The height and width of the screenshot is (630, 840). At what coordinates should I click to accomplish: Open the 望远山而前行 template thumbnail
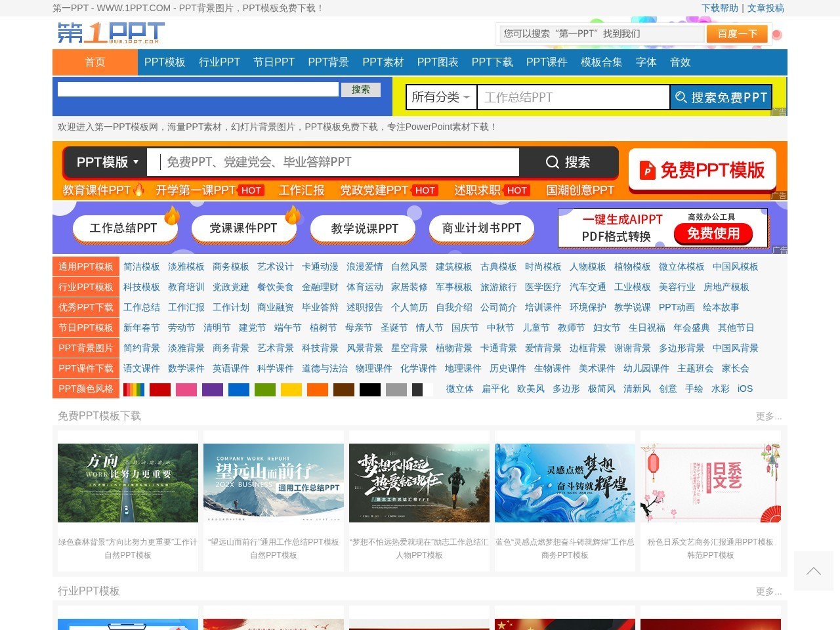tap(274, 483)
